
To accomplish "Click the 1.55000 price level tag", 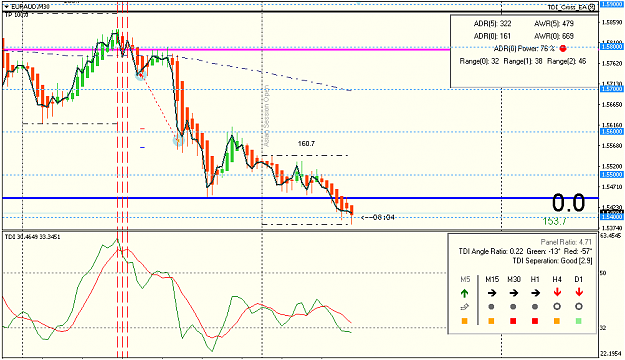I will (612, 175).
